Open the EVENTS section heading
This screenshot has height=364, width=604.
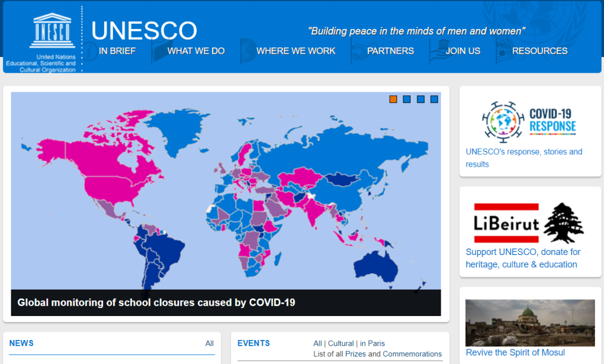pyautogui.click(x=253, y=343)
